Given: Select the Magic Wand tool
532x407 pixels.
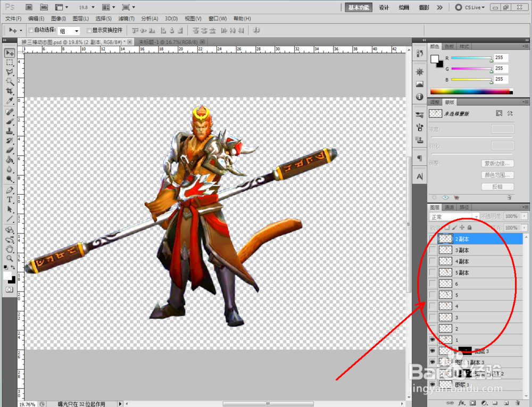Looking at the screenshot, I should (x=10, y=81).
